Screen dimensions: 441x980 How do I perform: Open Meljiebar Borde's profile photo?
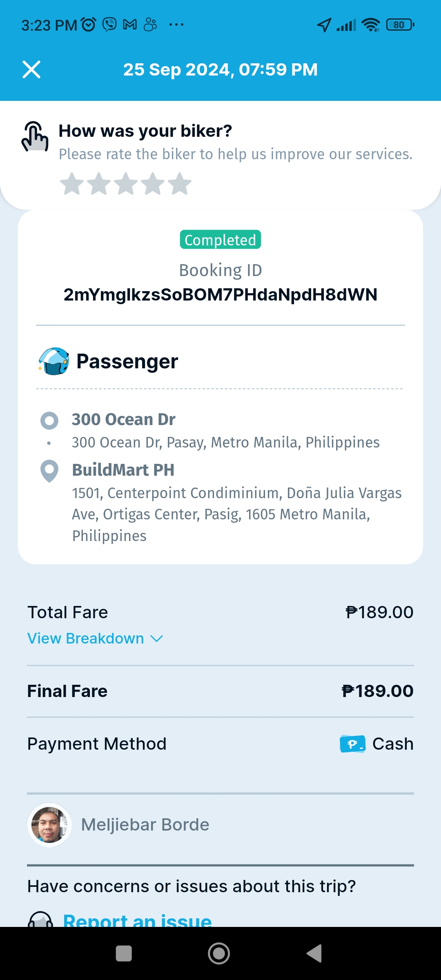(49, 825)
